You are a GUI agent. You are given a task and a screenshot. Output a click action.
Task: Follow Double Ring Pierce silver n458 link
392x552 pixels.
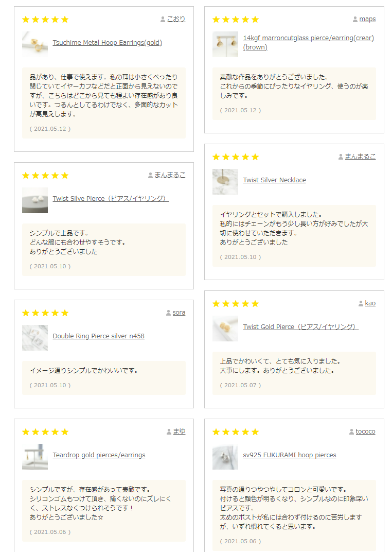pyautogui.click(x=98, y=336)
